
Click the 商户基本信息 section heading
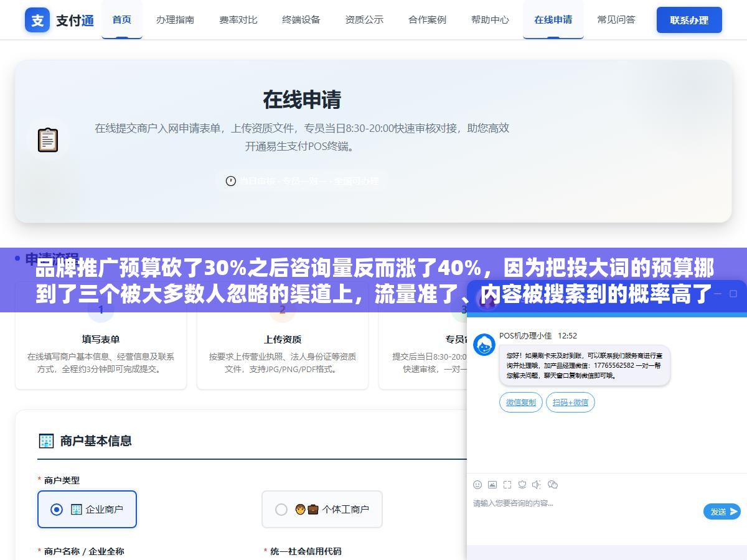point(96,441)
